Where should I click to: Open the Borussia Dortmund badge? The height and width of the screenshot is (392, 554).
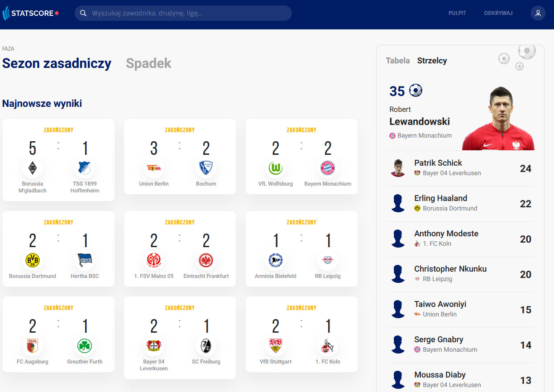pos(33,260)
